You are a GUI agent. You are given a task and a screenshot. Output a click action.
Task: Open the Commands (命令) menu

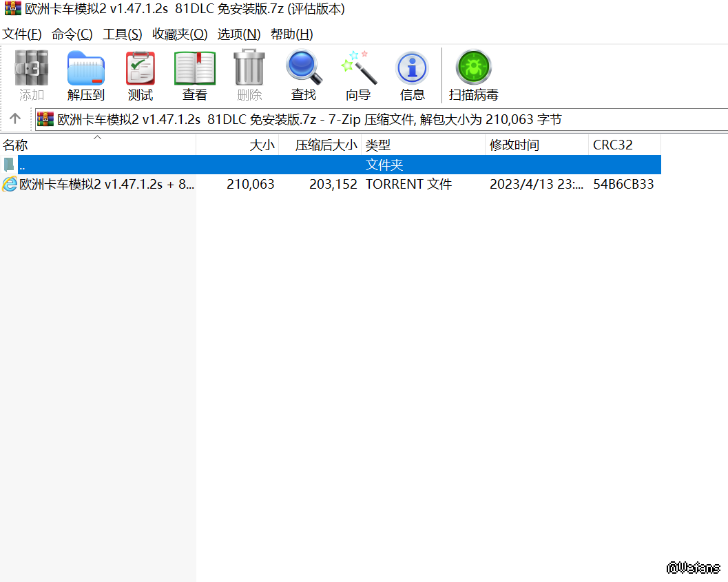pos(72,34)
